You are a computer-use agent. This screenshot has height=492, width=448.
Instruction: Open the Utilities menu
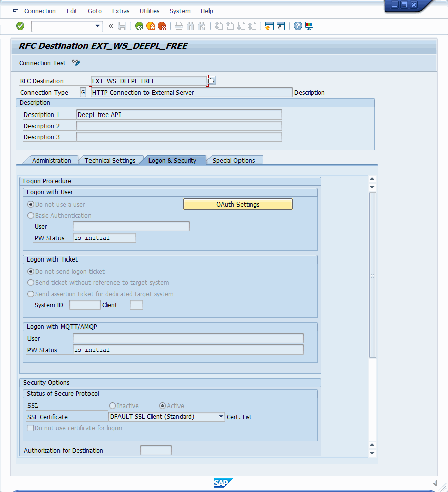click(150, 11)
